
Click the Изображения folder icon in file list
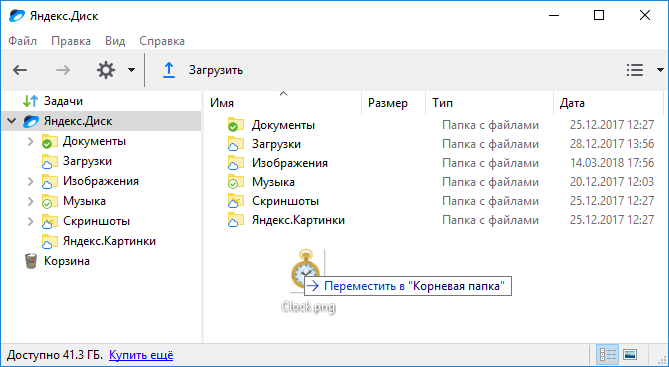(x=236, y=163)
